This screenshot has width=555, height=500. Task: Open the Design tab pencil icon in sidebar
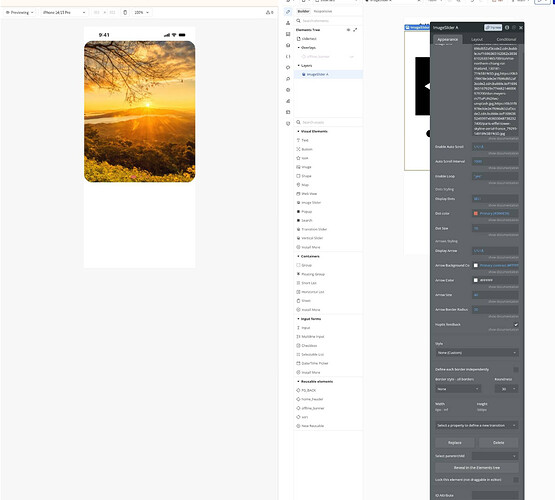click(288, 12)
